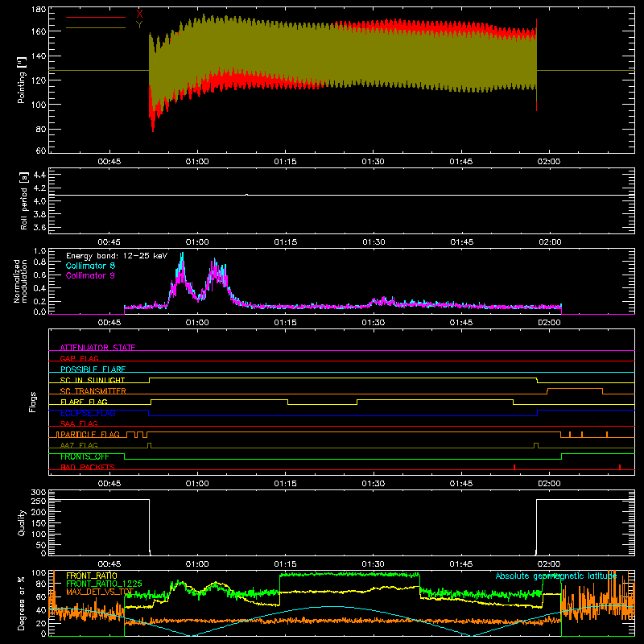Click the 'FRONT_RATIO_1225' legend entry
The width and height of the screenshot is (644, 644).
click(x=104, y=584)
